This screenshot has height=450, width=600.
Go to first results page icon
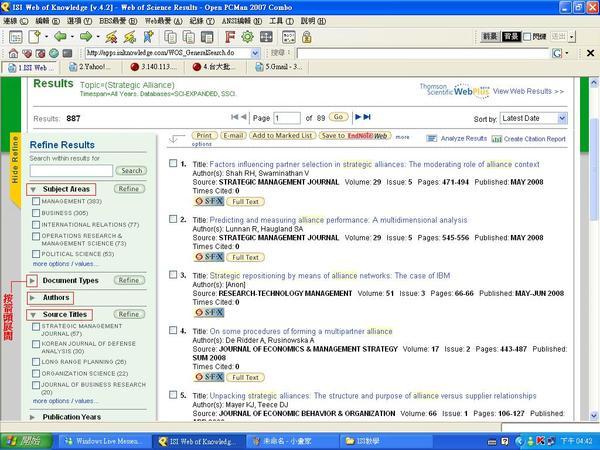point(235,117)
